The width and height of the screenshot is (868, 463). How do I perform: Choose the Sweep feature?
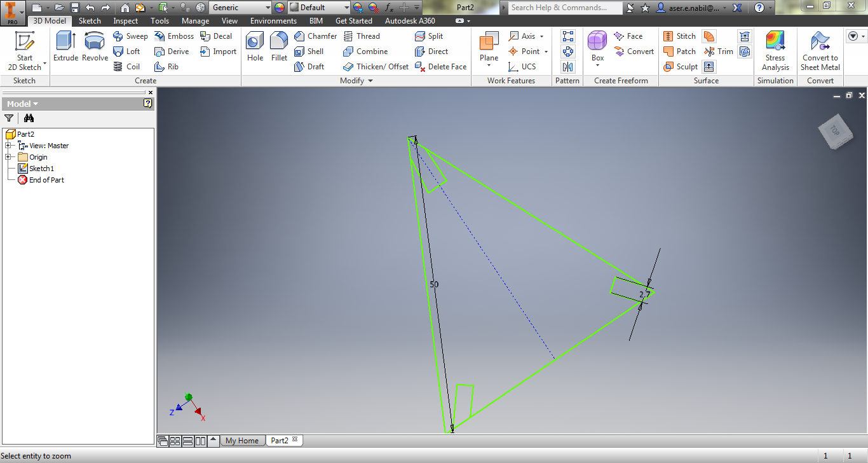130,36
